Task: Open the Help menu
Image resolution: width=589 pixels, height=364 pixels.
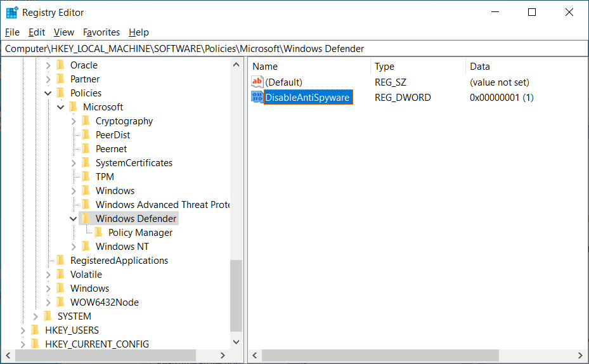Action: tap(139, 32)
